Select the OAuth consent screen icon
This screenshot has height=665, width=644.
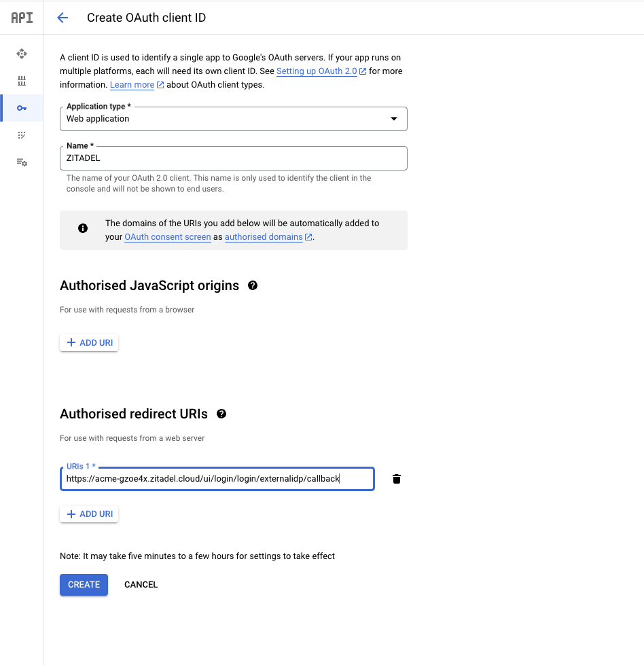[22, 135]
